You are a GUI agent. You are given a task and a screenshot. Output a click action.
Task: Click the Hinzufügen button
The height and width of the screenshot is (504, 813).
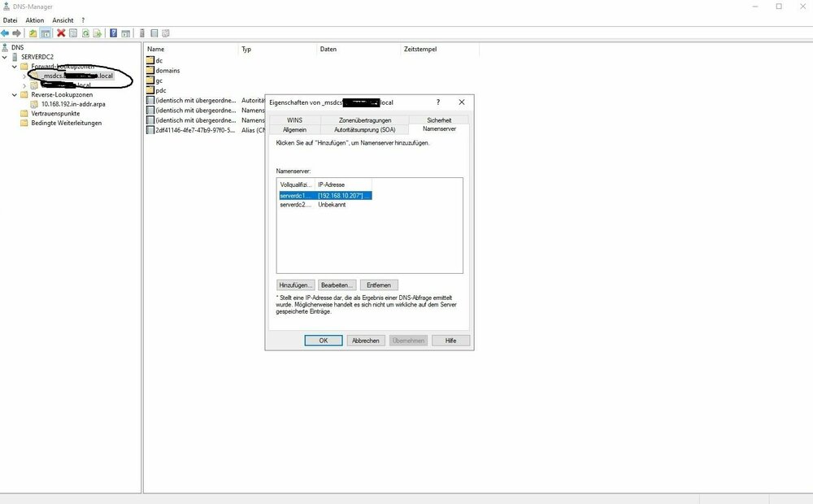(295, 285)
